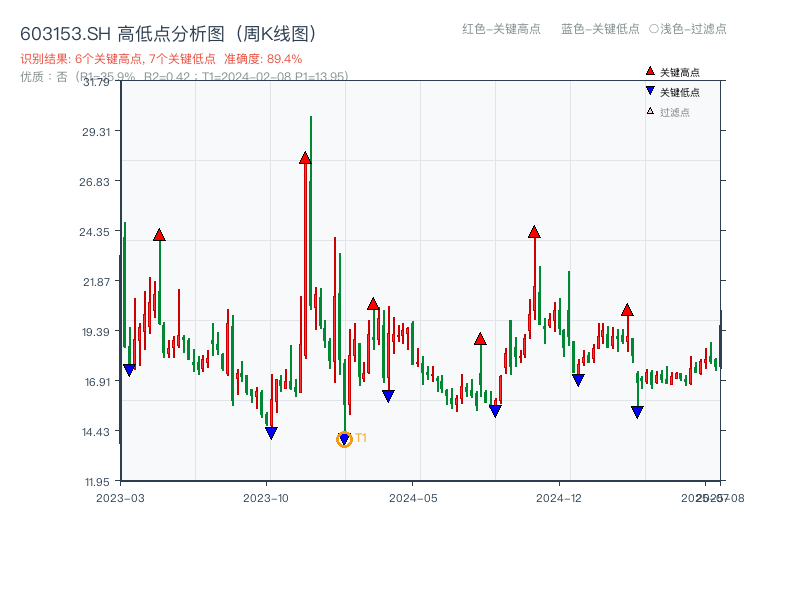
Task: Click the rightmost red triangle marker on the chart
Action: point(628,310)
